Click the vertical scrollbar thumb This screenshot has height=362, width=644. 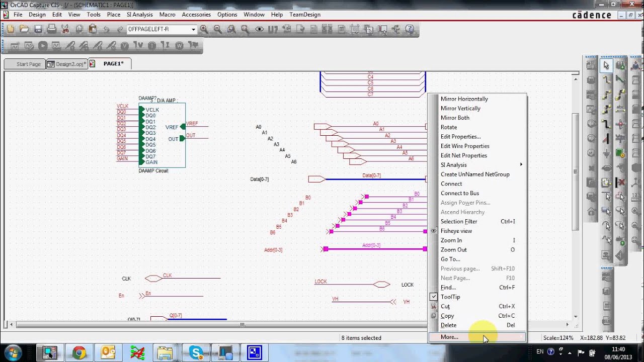(575, 172)
